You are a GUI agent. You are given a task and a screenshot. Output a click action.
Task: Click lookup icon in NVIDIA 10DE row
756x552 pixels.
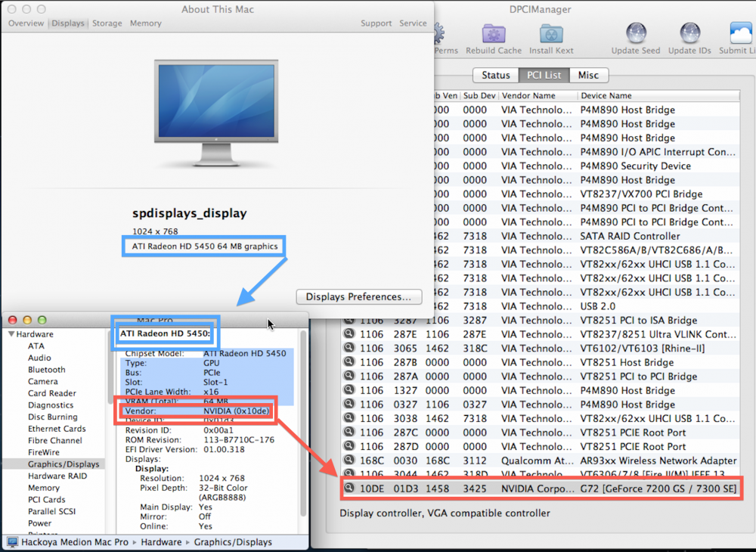349,488
